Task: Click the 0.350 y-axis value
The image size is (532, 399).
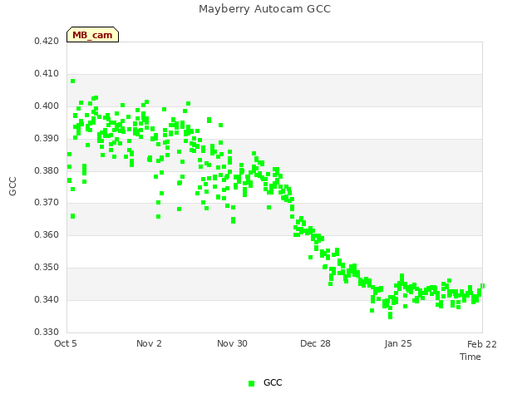Action: [x=47, y=268]
